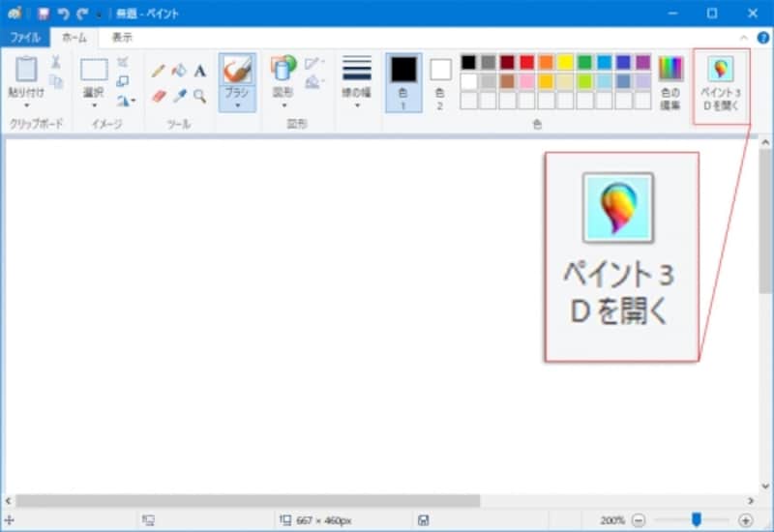Click the scroll left arrow
The height and width of the screenshot is (532, 774).
(9, 500)
